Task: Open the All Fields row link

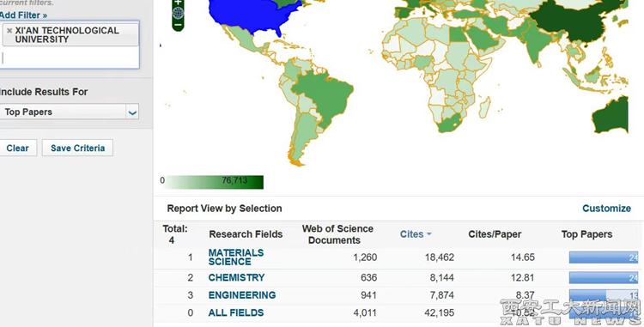Action: point(236,313)
